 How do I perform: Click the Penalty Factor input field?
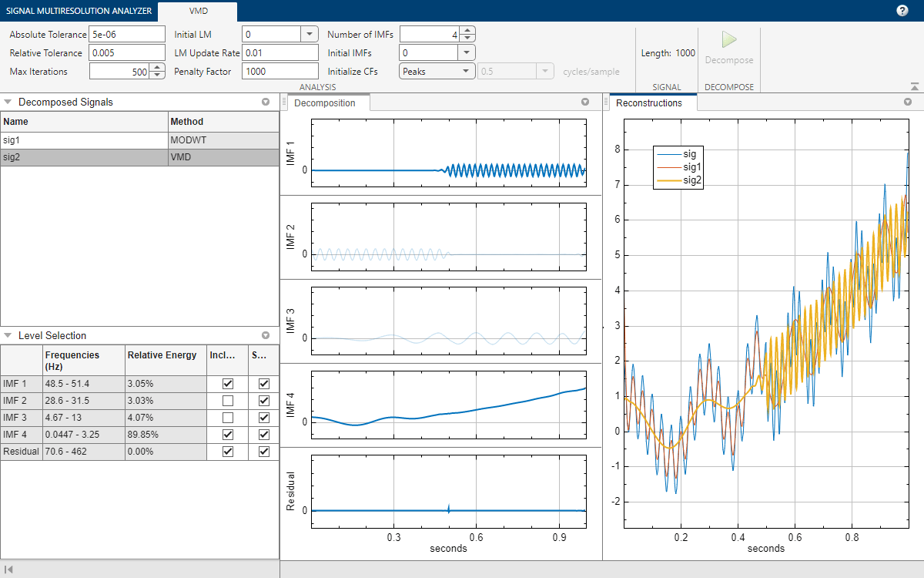coord(280,71)
